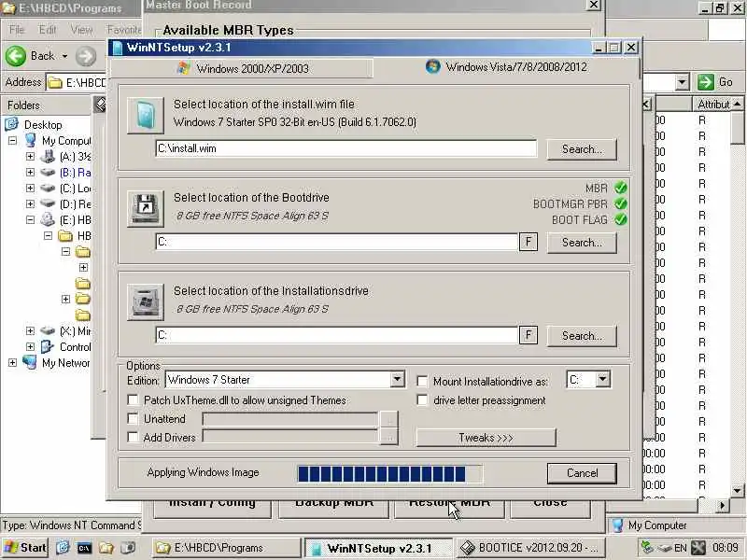The width and height of the screenshot is (747, 560).
Task: Switch to Windows Vista/7/8/2008/2012 tab
Action: point(506,66)
